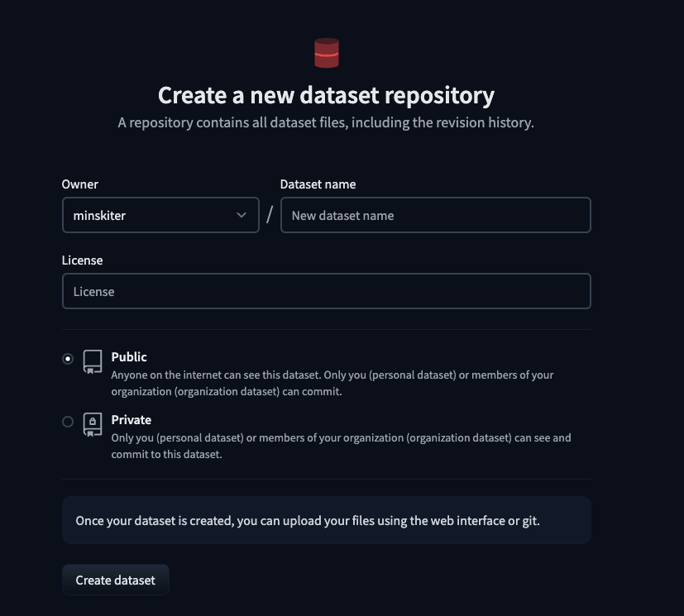This screenshot has width=684, height=616.
Task: Click the Public repository book icon
Action: [93, 361]
